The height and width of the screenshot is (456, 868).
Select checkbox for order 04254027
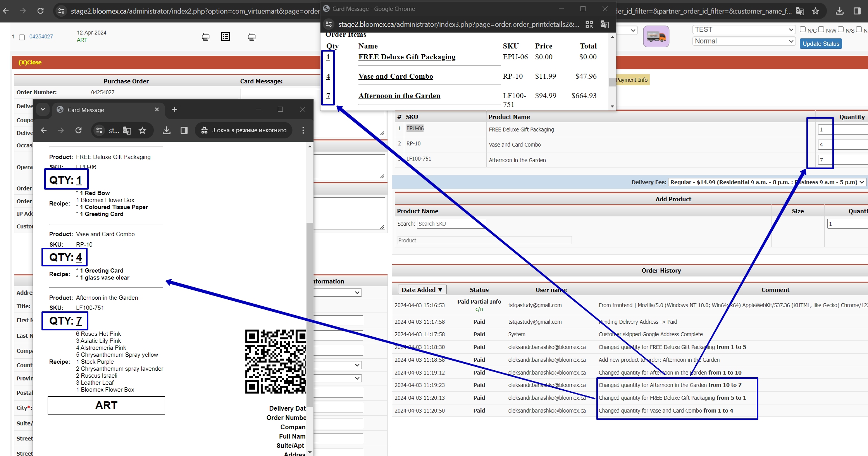point(22,37)
